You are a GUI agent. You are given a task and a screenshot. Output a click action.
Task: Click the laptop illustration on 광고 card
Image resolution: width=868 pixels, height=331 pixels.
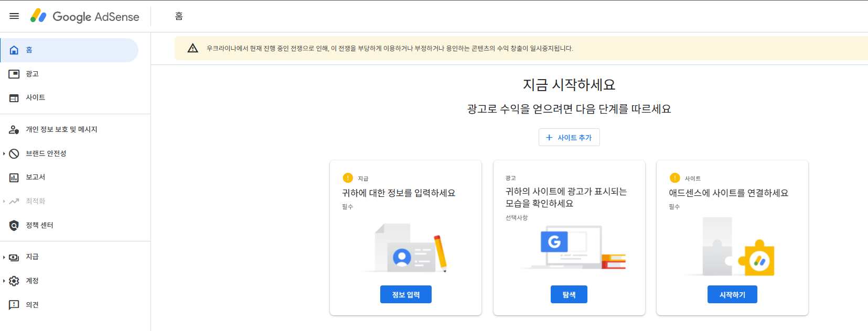click(x=574, y=247)
